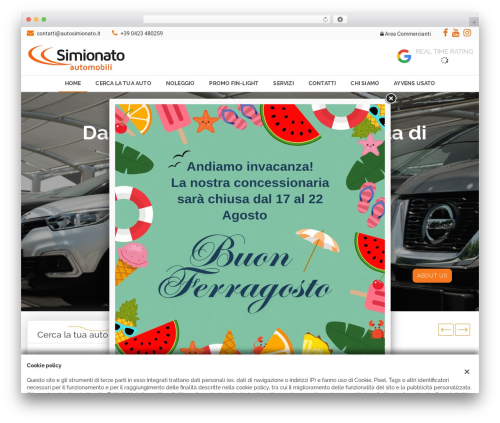The height and width of the screenshot is (423, 500).
Task: Click the Cerca la tua auto heading
Action: [x=72, y=335]
